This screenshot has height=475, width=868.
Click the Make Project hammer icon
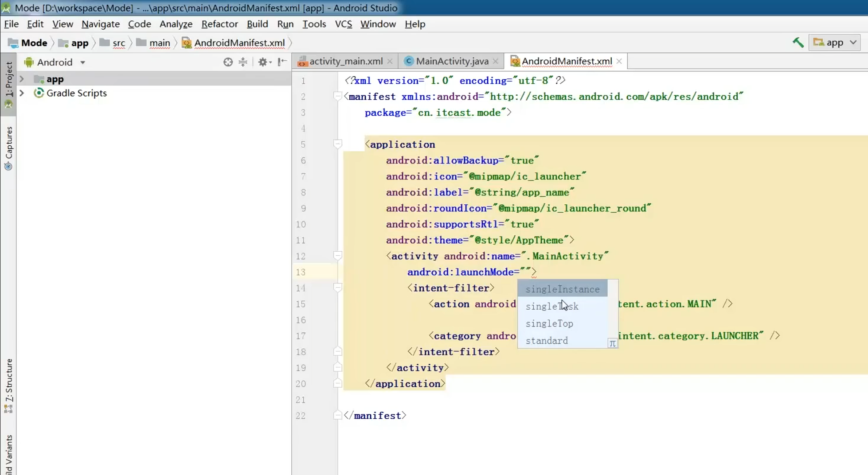pyautogui.click(x=798, y=43)
